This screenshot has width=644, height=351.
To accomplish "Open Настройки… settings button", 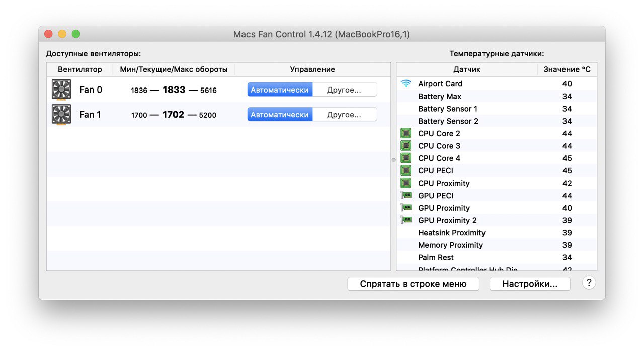I will [x=530, y=284].
